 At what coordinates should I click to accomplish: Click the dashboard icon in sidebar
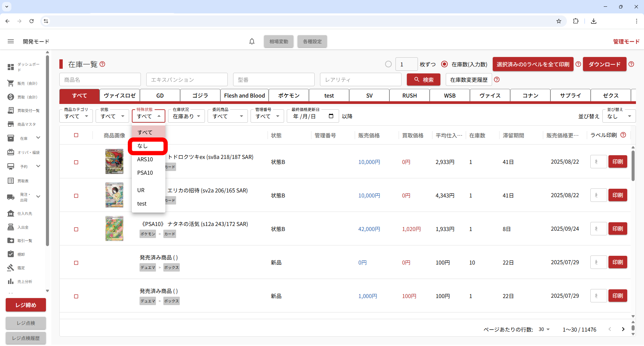point(11,67)
